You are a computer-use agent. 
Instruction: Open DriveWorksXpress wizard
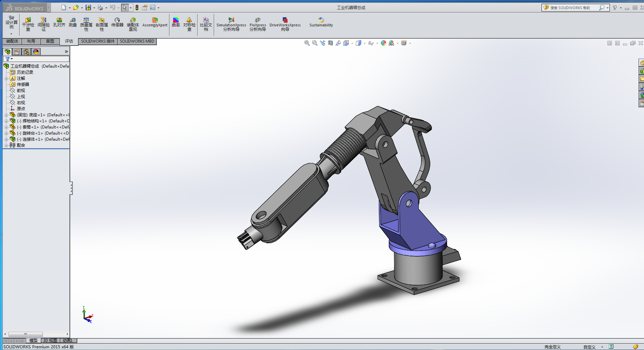(285, 24)
